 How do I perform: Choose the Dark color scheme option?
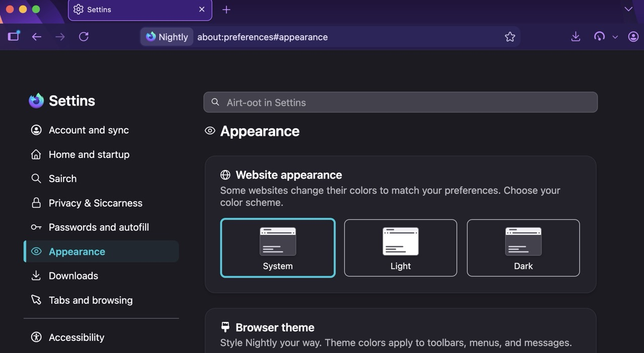tap(523, 248)
